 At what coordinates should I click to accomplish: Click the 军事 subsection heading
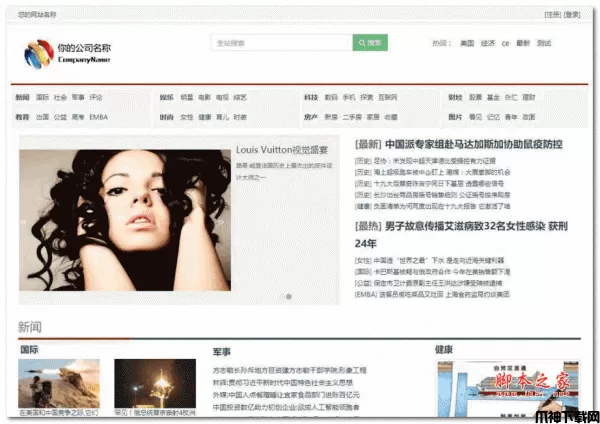222,352
